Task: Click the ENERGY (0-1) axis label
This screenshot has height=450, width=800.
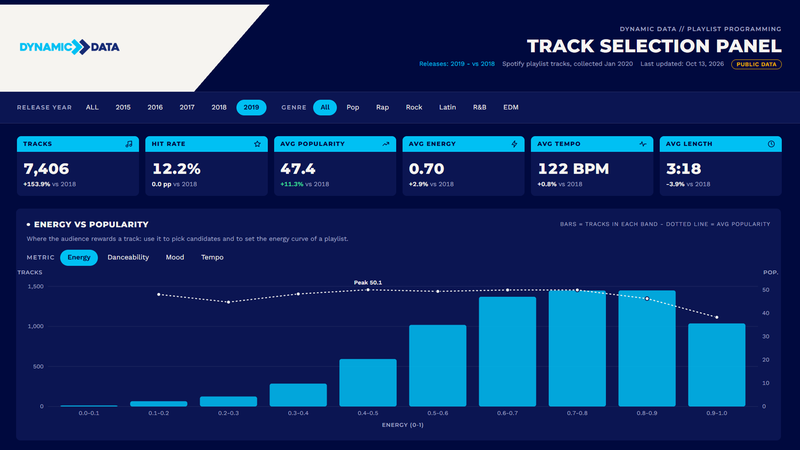Action: tap(403, 425)
